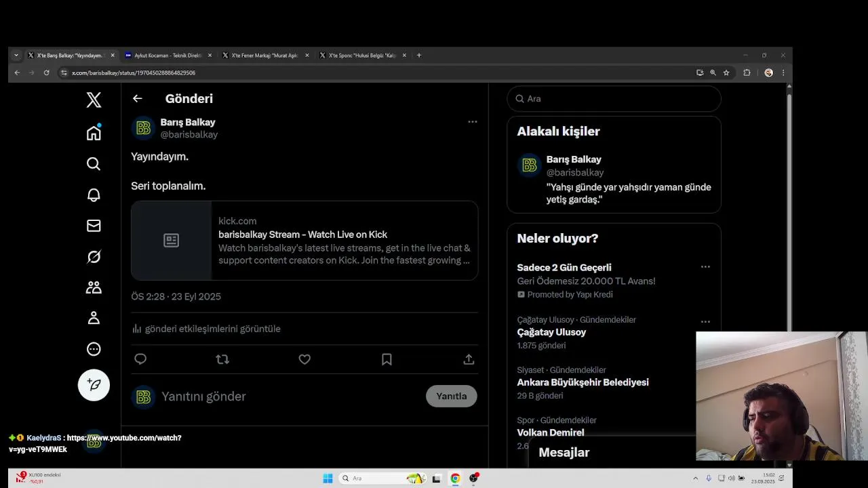Close the Aykut Kocaman browser tab
The width and height of the screenshot is (868, 488).
[x=210, y=56]
